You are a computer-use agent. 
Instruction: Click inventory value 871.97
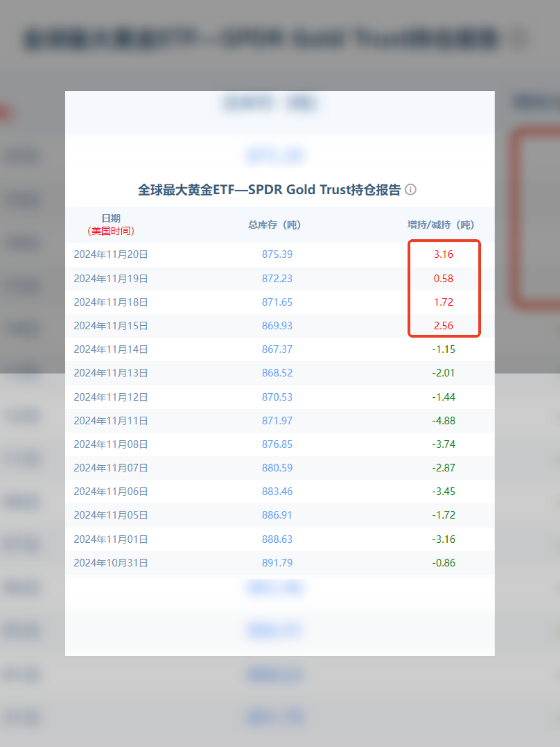277,421
